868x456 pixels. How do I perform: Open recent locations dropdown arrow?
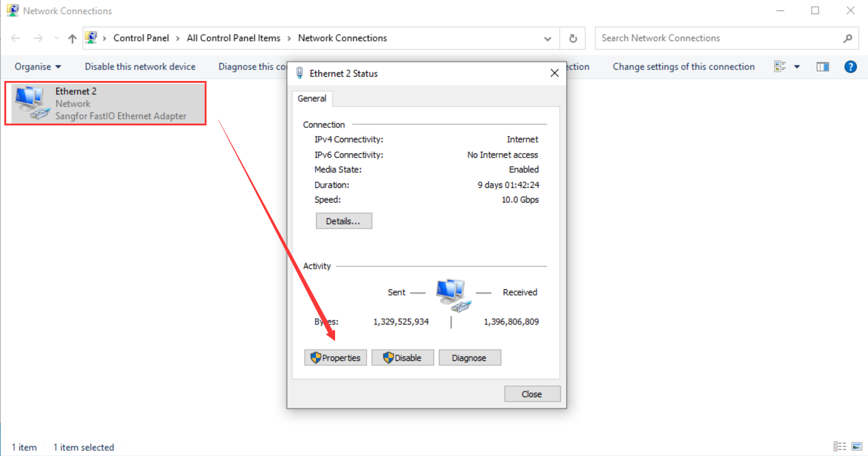(56, 38)
